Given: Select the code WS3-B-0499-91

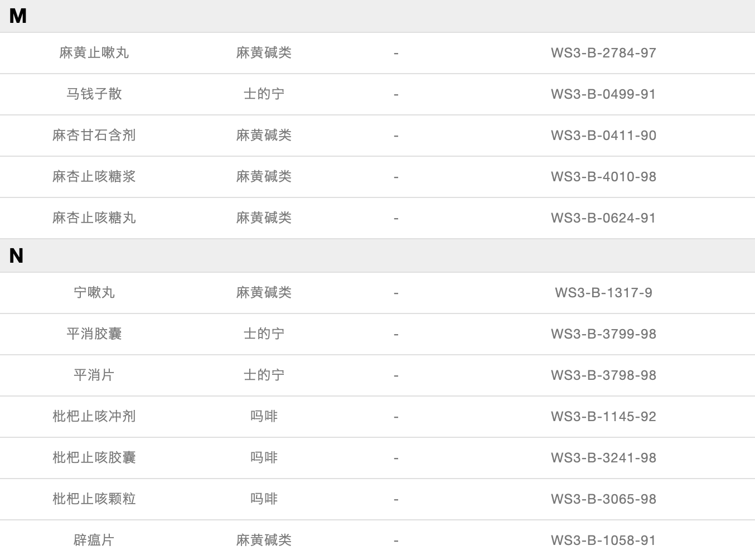Looking at the screenshot, I should (603, 94).
